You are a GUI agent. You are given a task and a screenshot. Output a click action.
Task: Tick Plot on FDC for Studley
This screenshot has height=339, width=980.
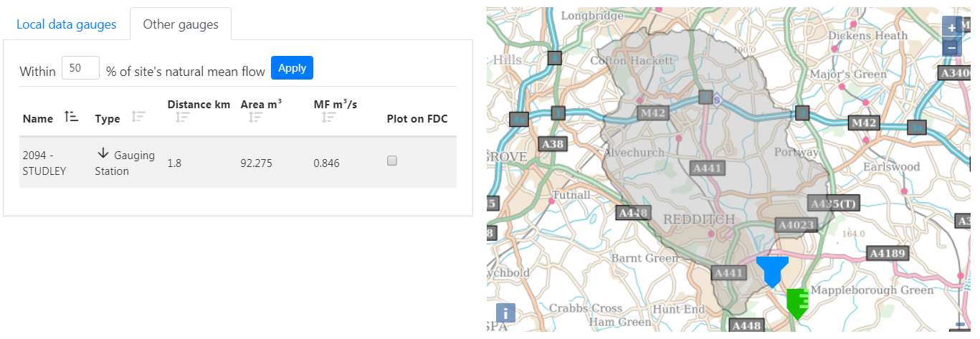point(392,161)
